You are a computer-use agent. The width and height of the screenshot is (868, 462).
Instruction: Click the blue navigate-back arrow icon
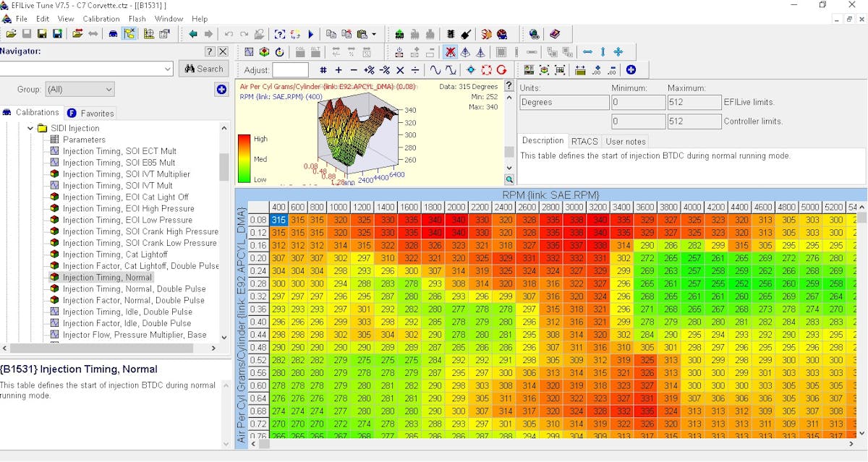192,34
